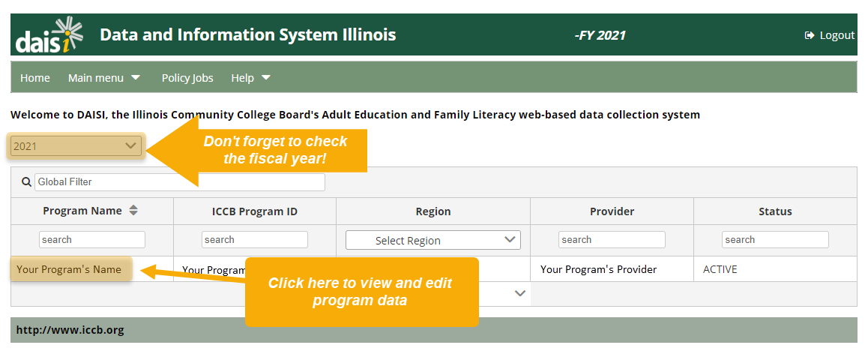This screenshot has height=354, width=868.
Task: Visit the http://www.iccb.org link
Action: coord(70,330)
